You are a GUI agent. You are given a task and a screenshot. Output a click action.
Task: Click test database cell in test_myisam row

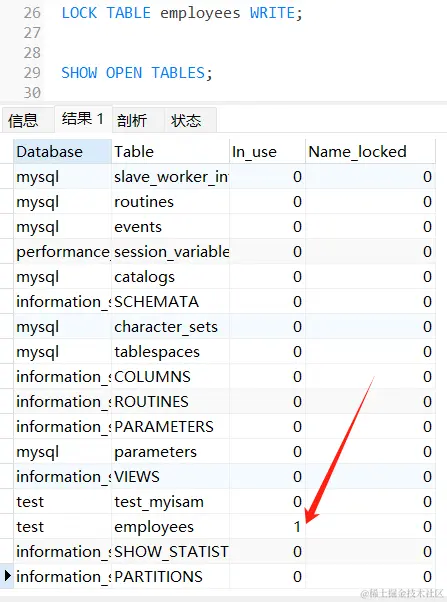(63, 501)
